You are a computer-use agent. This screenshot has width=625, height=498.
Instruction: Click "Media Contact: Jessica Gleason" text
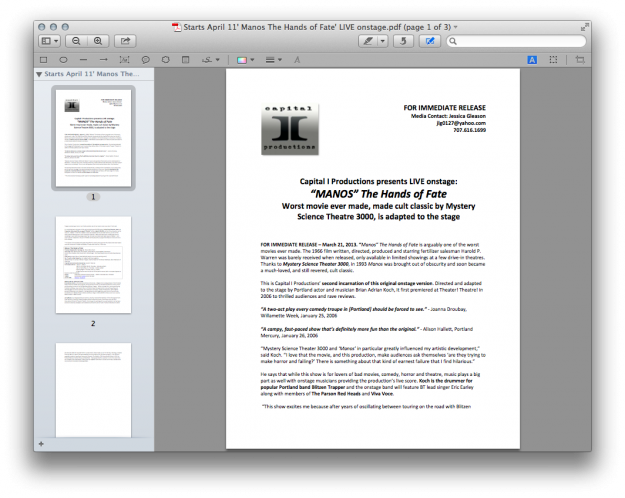(448, 116)
